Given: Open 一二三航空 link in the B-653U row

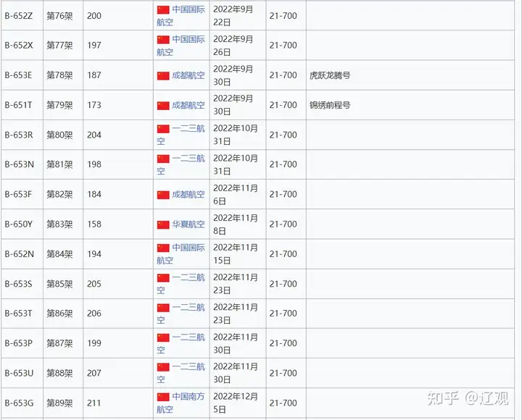Looking at the screenshot, I should [181, 373].
